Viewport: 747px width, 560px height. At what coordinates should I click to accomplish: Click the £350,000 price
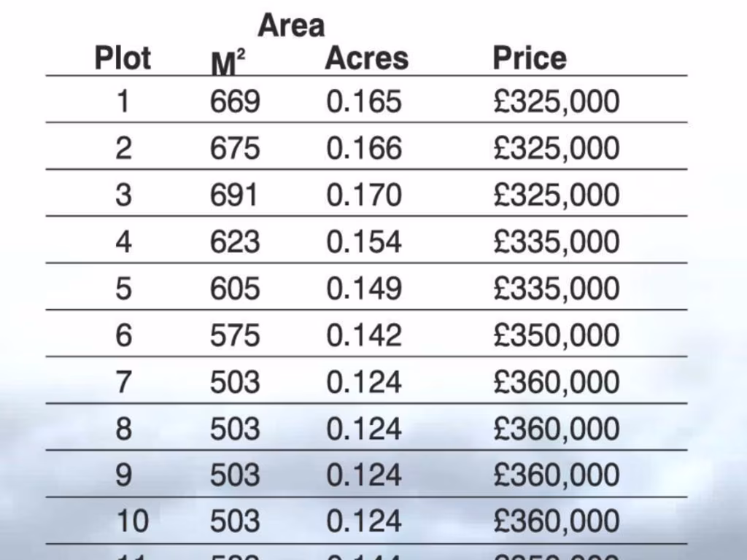pos(556,335)
